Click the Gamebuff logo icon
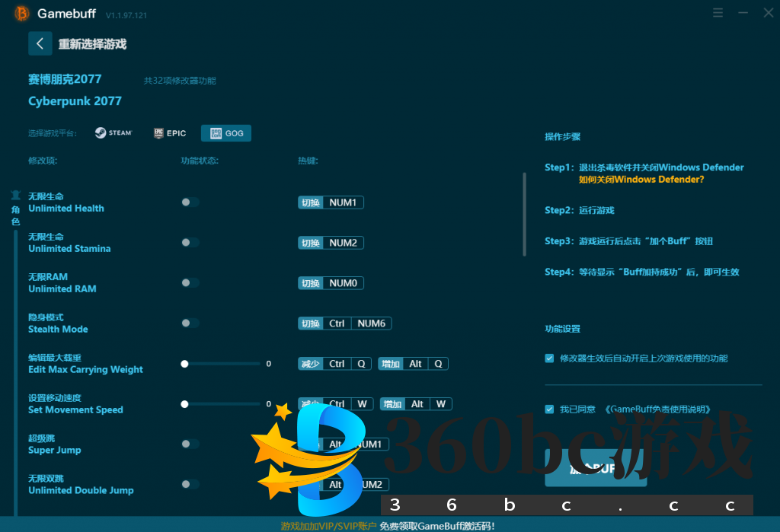Screen dimensions: 780x532 (22, 14)
